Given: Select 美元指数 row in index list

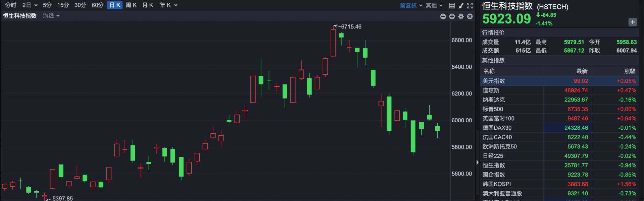Looking at the screenshot, I should pyautogui.click(x=494, y=81).
